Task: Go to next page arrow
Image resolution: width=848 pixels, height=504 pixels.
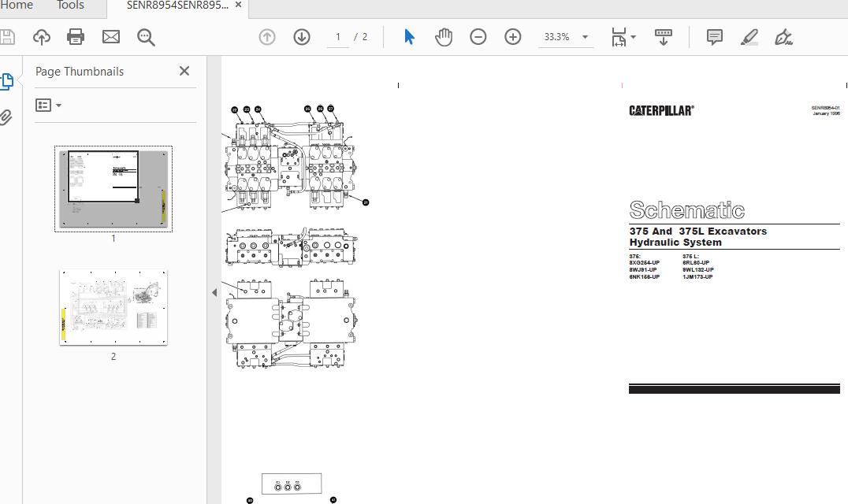Action: pyautogui.click(x=302, y=37)
